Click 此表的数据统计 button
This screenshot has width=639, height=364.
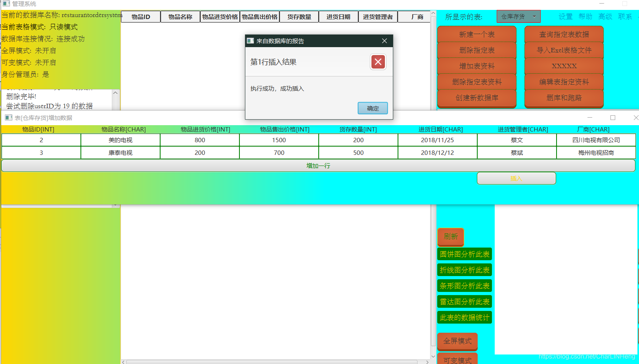coord(465,318)
